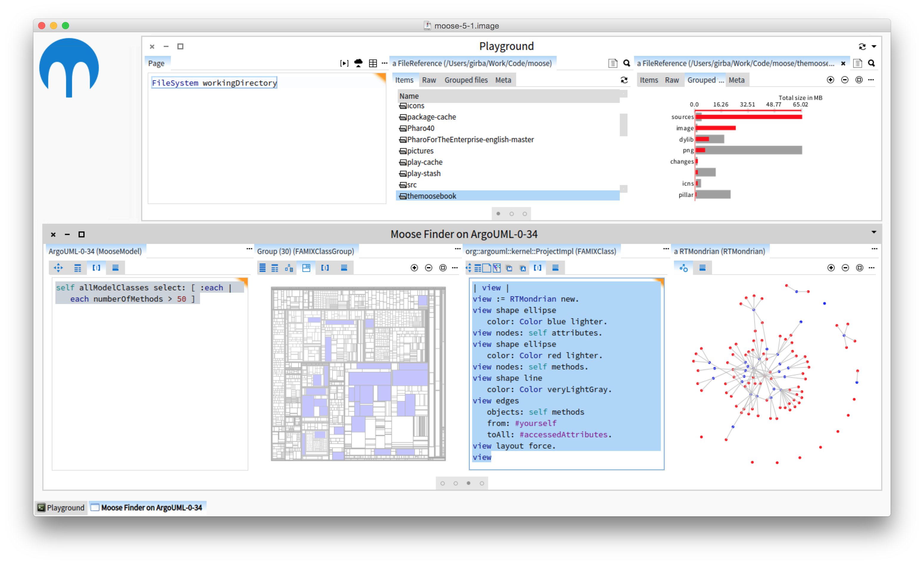Go to fourth Moose Finder pager dot
The width and height of the screenshot is (924, 564).
[x=482, y=483]
